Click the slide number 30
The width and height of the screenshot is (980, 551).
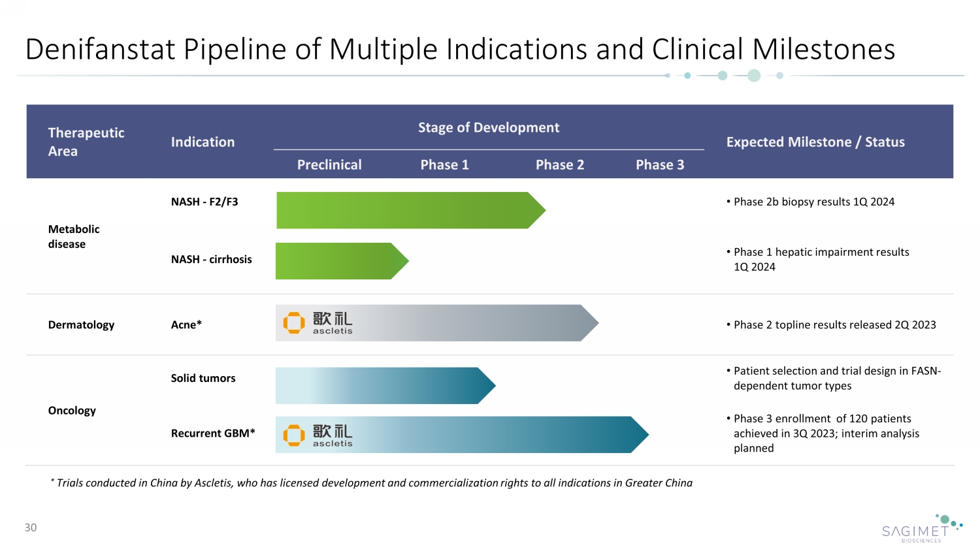31,527
